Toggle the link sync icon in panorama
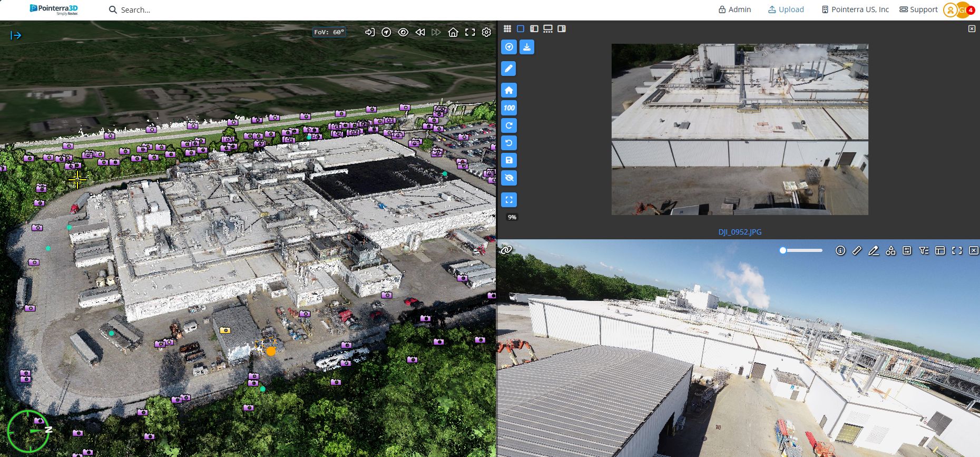Image resolution: width=980 pixels, height=457 pixels. tap(506, 250)
